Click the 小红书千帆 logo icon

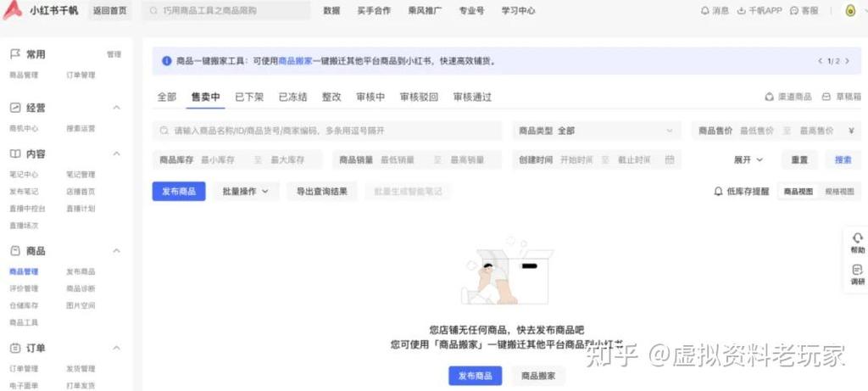pos(13,10)
